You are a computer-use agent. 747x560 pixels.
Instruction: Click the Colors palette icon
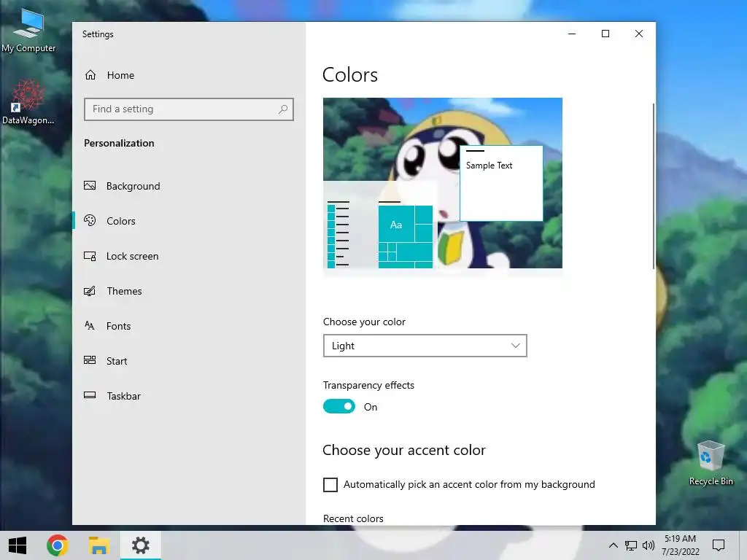90,220
